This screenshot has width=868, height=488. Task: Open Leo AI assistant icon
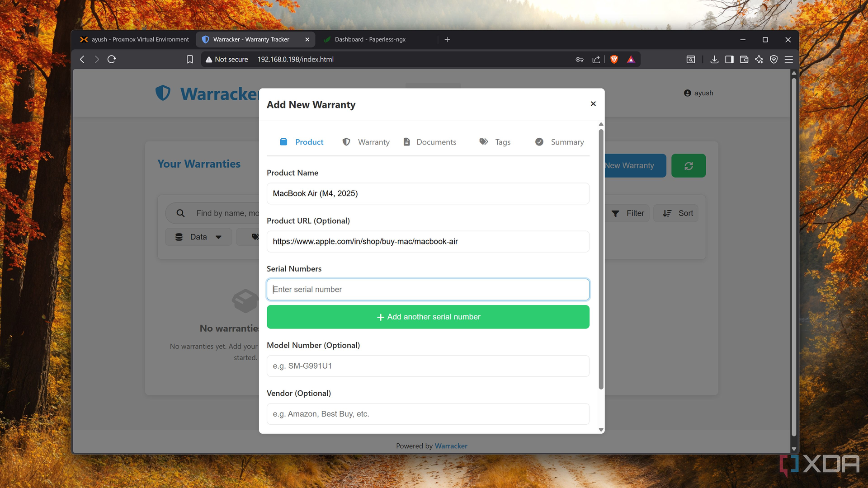pos(759,59)
